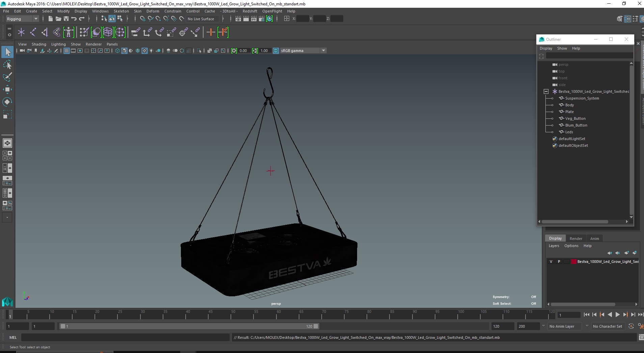Toggle auto keyframe button

[631, 326]
